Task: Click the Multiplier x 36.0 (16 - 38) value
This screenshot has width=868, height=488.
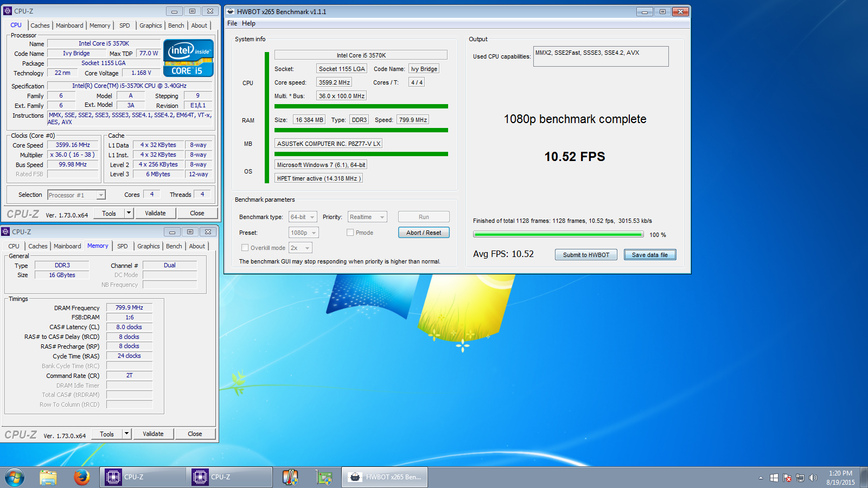Action: click(x=73, y=155)
